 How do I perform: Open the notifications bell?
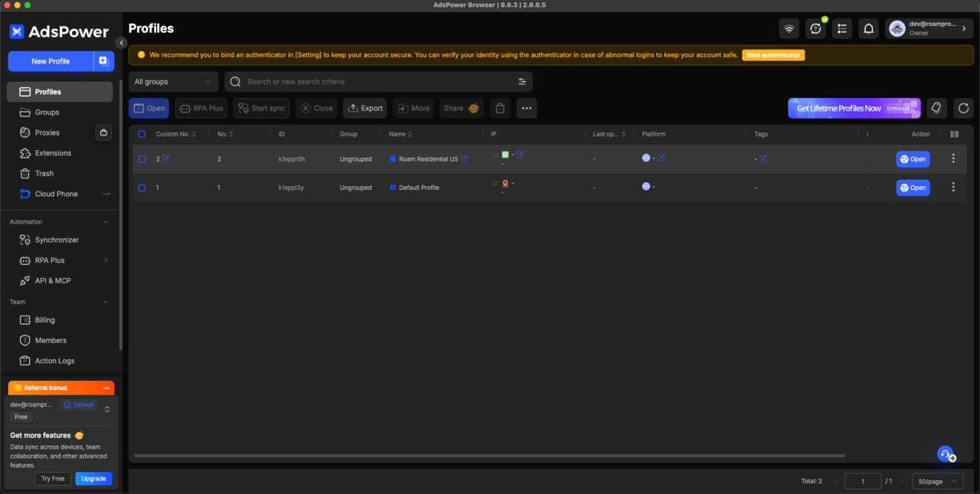[x=868, y=28]
